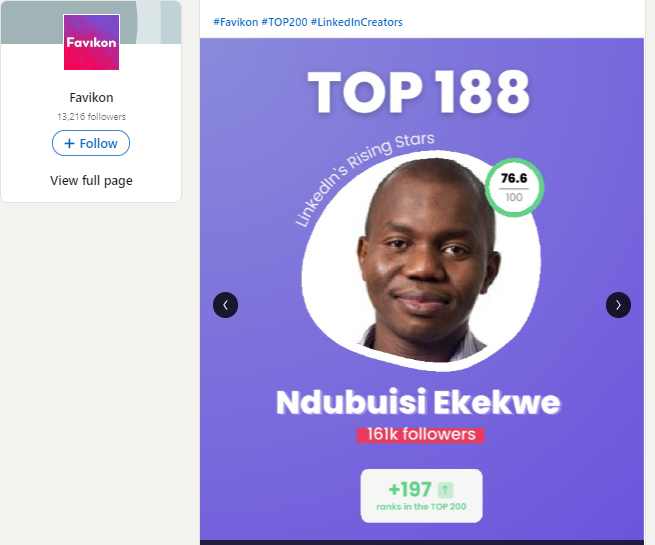
Task: Click the +197 ranks card
Action: click(x=421, y=496)
